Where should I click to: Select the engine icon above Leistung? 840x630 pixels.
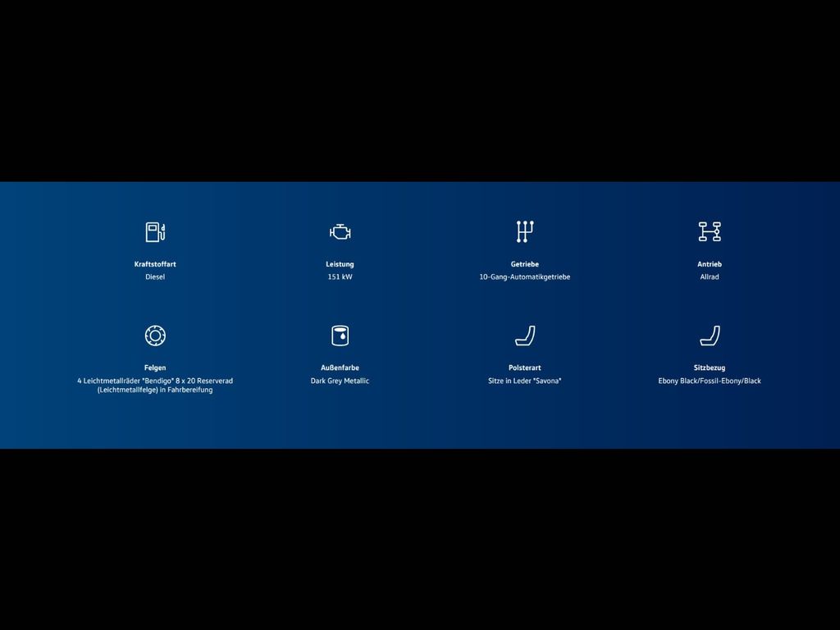tap(340, 232)
